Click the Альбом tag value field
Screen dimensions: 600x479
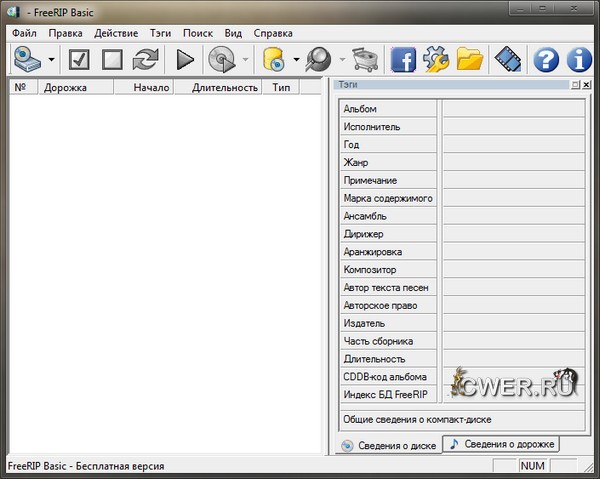point(512,108)
